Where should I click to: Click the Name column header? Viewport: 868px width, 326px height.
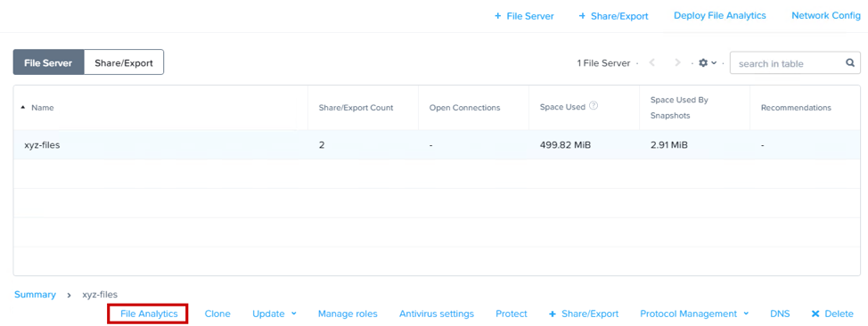click(43, 108)
